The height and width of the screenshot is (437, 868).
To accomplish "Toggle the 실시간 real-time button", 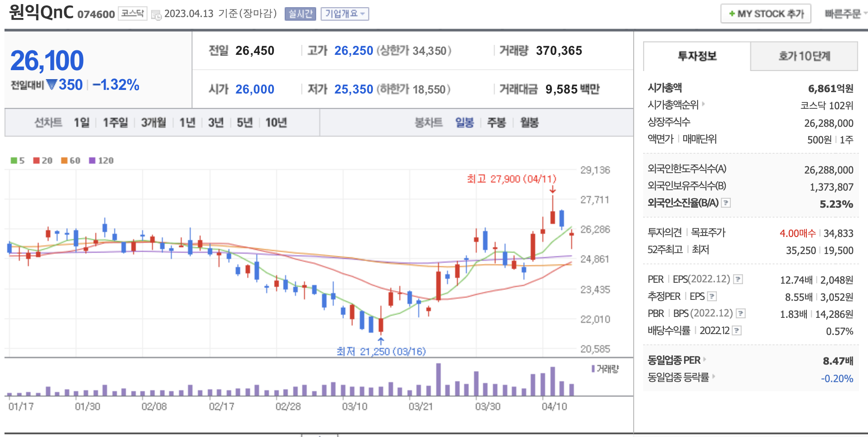I will [x=300, y=14].
